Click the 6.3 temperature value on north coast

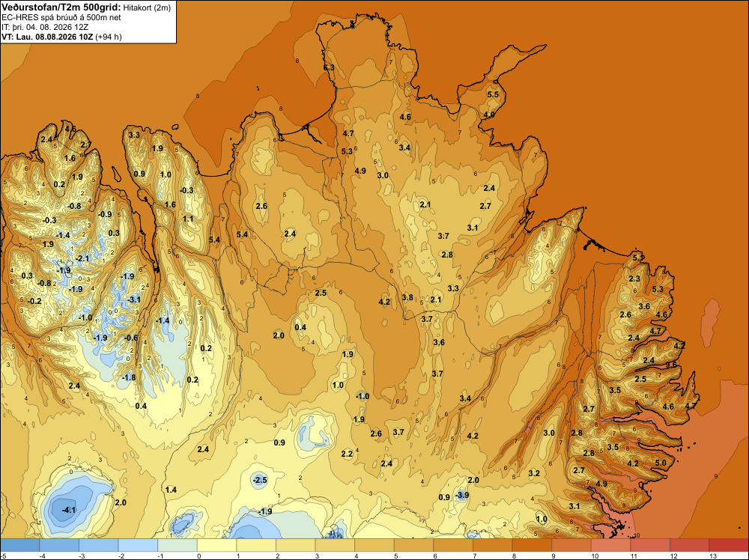click(x=329, y=68)
